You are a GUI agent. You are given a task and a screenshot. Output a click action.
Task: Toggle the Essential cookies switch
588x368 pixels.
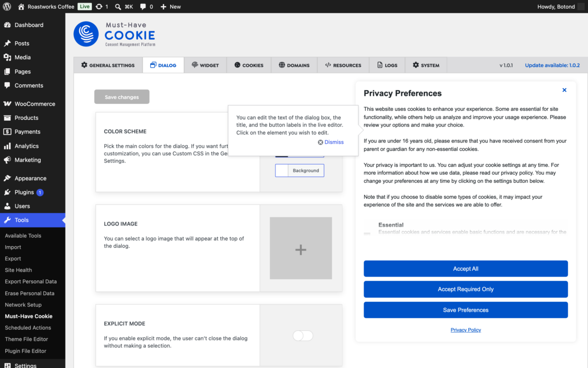pos(367,233)
